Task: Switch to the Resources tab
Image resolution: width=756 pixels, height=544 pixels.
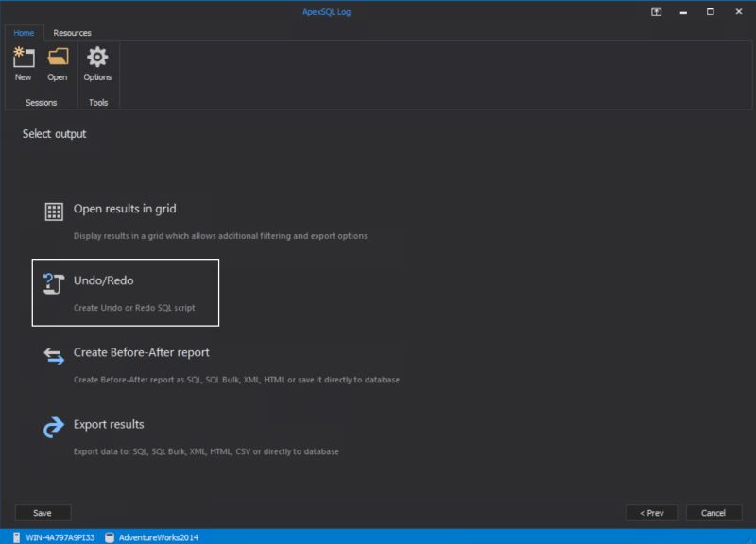Action: pos(73,32)
